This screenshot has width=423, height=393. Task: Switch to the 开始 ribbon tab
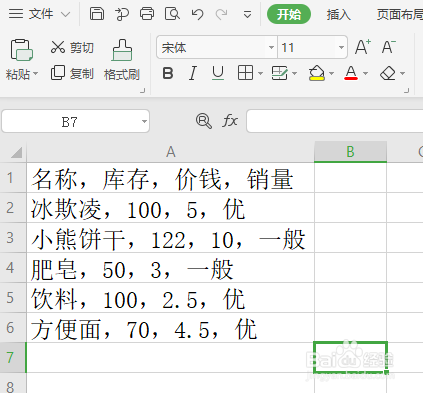tap(289, 14)
